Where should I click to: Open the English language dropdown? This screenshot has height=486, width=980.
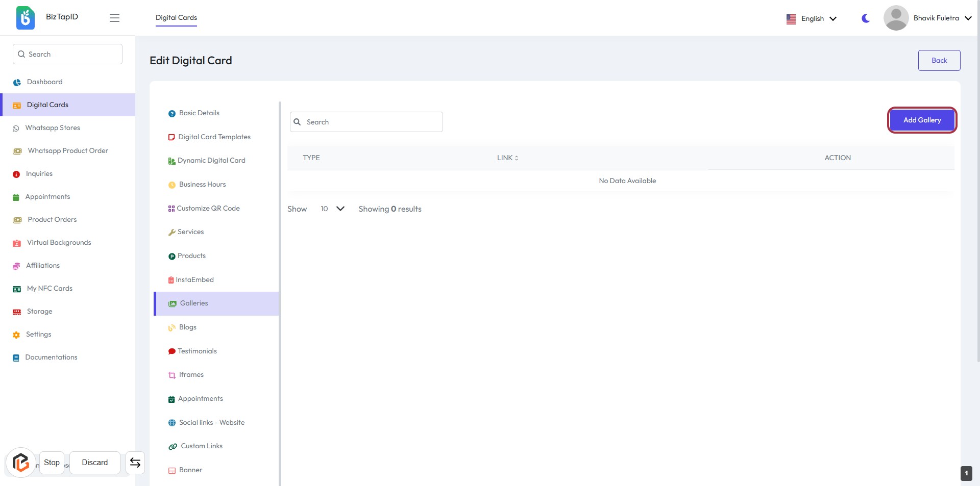[x=812, y=19]
